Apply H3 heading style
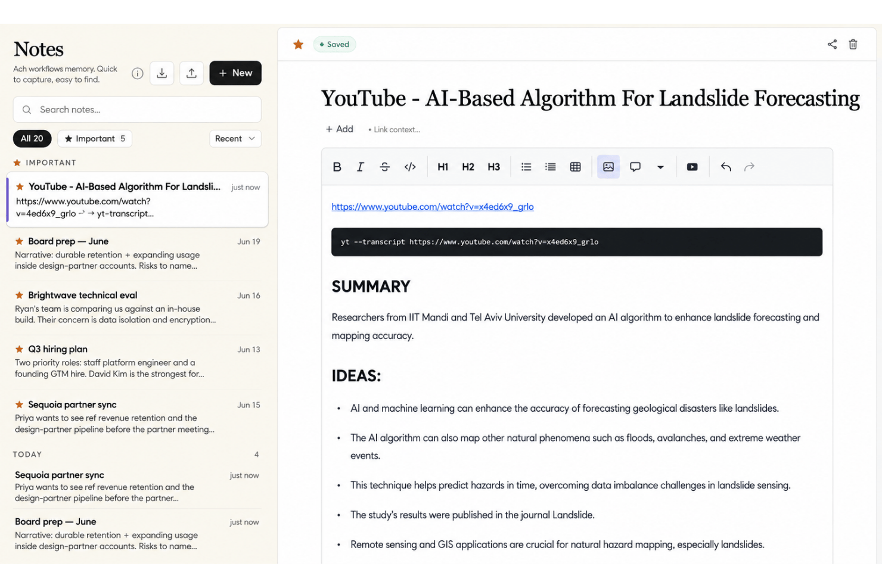The height and width of the screenshot is (588, 882). pyautogui.click(x=494, y=167)
